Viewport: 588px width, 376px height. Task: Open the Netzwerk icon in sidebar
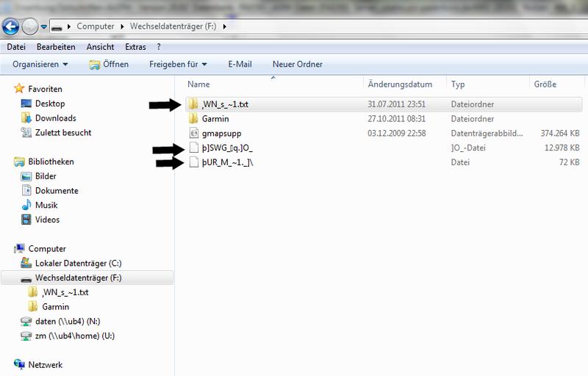tap(20, 365)
